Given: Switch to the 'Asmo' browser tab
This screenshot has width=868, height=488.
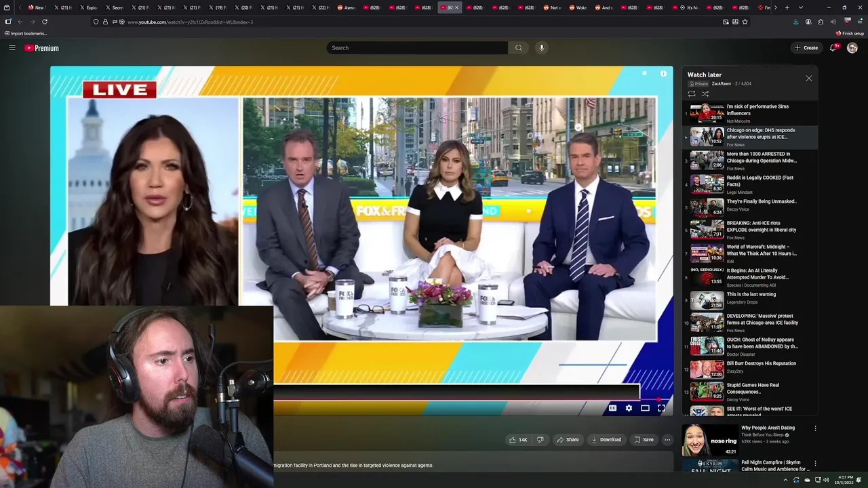Looking at the screenshot, I should point(346,7).
